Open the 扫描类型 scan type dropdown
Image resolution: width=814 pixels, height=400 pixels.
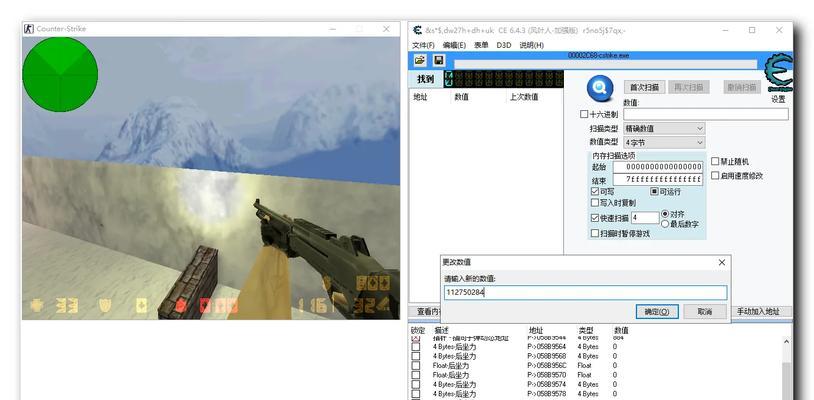click(x=663, y=128)
